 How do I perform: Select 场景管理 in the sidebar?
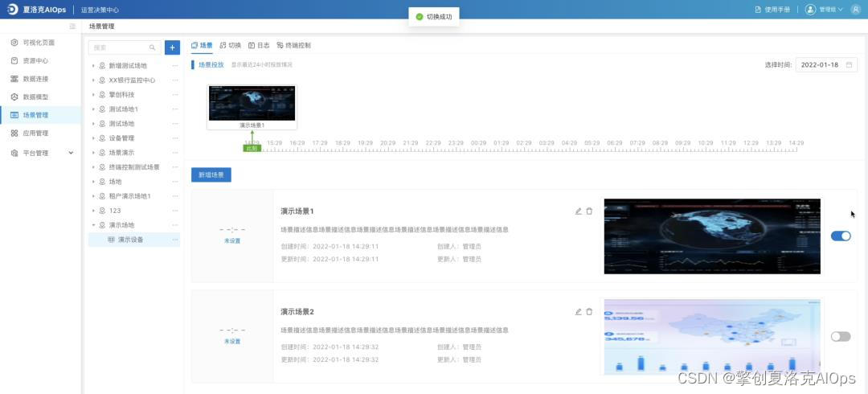pos(40,115)
